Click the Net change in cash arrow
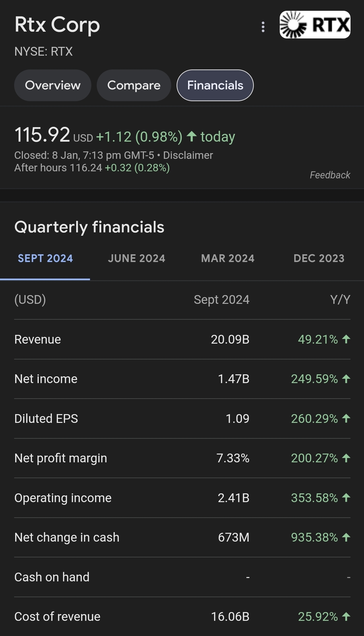The width and height of the screenshot is (364, 636). (x=346, y=537)
